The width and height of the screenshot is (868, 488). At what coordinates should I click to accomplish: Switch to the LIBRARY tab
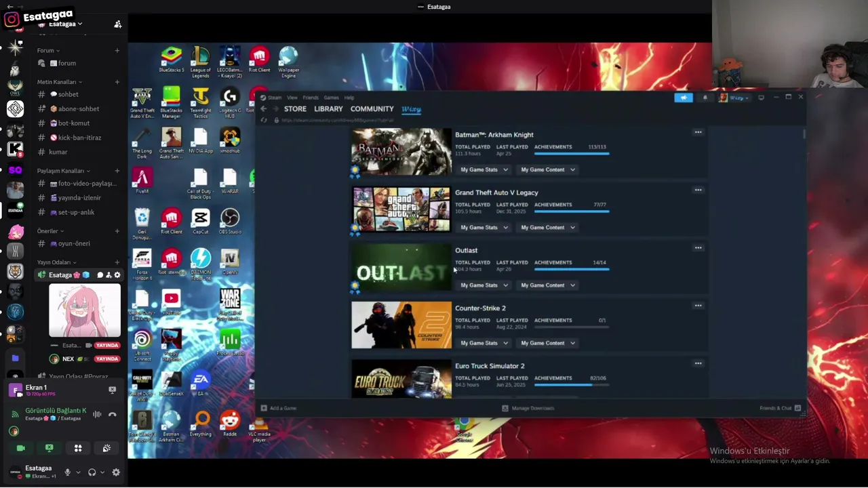pyautogui.click(x=328, y=109)
